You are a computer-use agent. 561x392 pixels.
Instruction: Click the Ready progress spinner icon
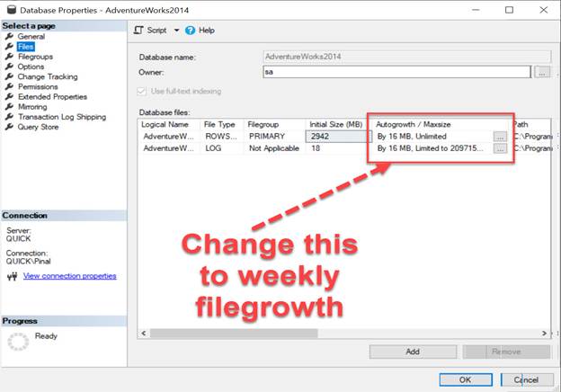[x=18, y=342]
